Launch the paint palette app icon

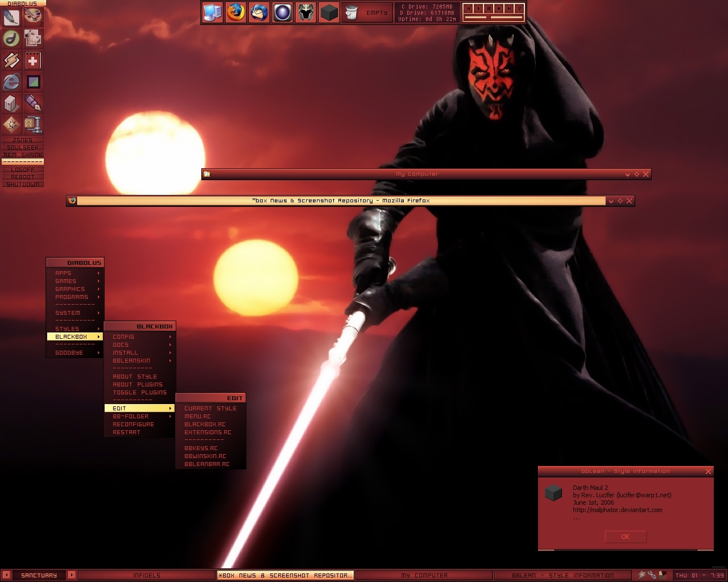coord(33,17)
